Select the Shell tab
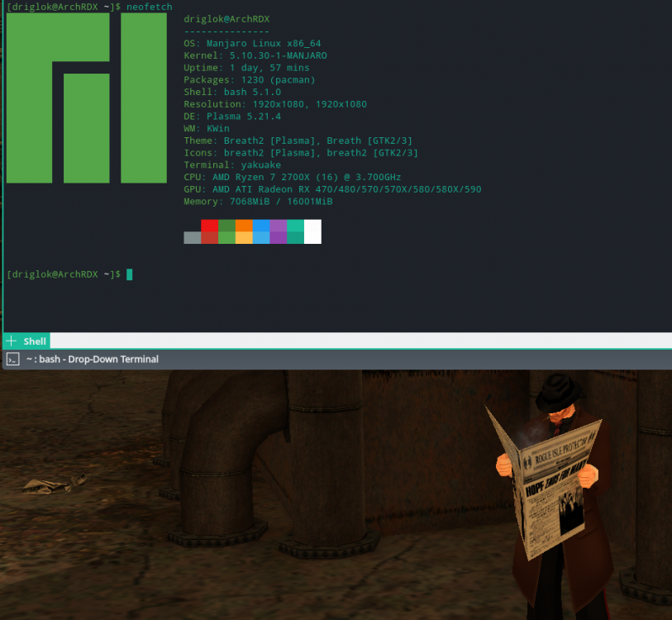The height and width of the screenshot is (620, 672). [35, 341]
